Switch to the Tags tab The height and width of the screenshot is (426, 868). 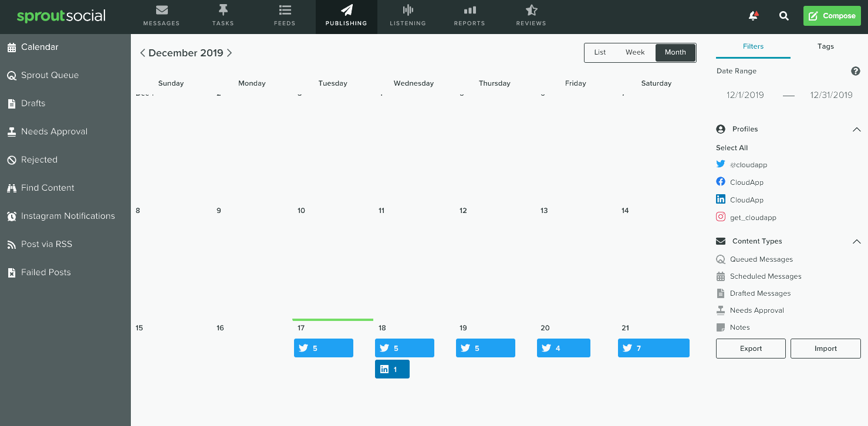(x=826, y=46)
